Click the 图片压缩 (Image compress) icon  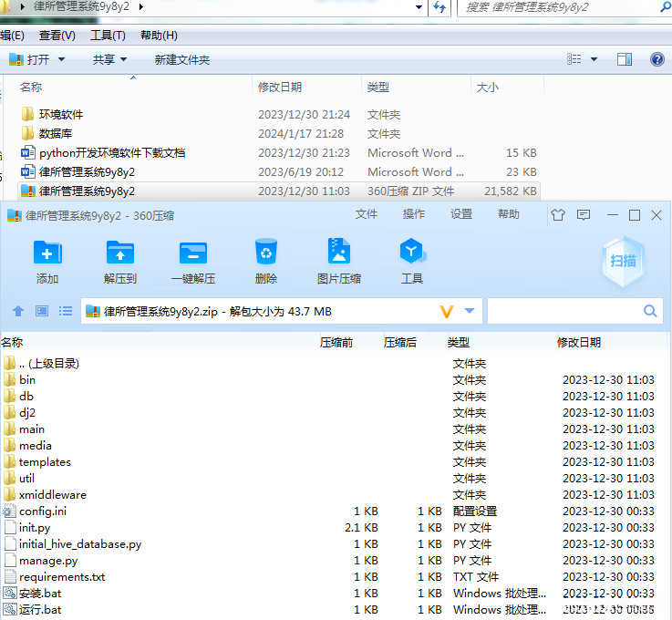click(339, 251)
